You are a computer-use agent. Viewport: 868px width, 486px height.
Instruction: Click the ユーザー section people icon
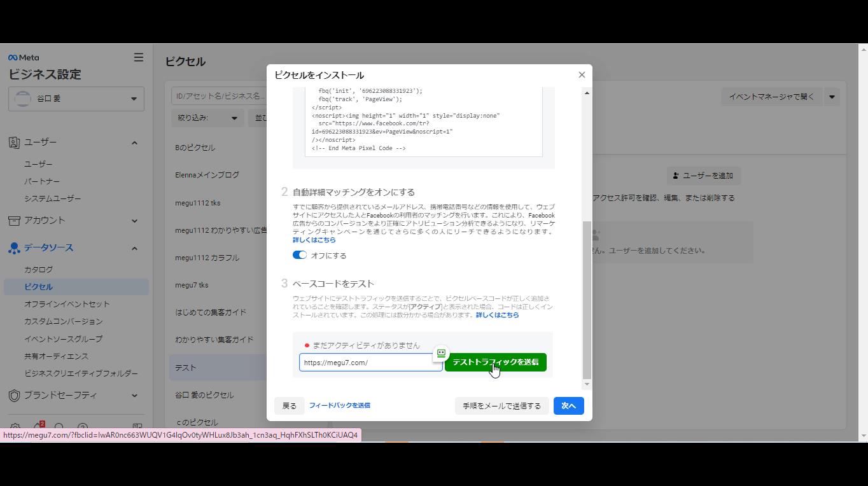[x=14, y=142]
